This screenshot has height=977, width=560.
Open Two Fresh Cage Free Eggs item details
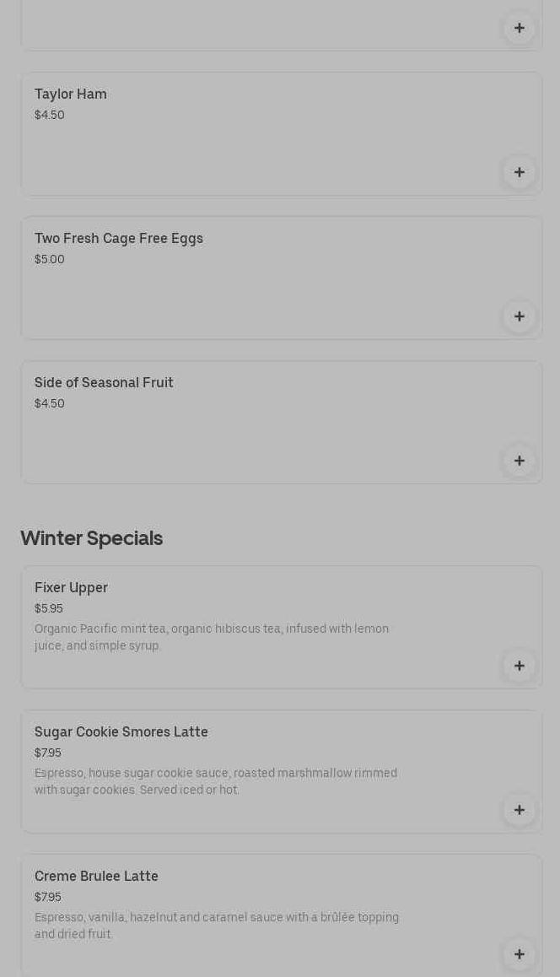coord(119,238)
